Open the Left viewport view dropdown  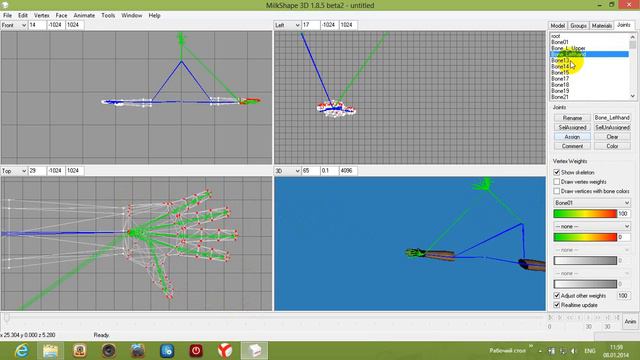point(287,25)
